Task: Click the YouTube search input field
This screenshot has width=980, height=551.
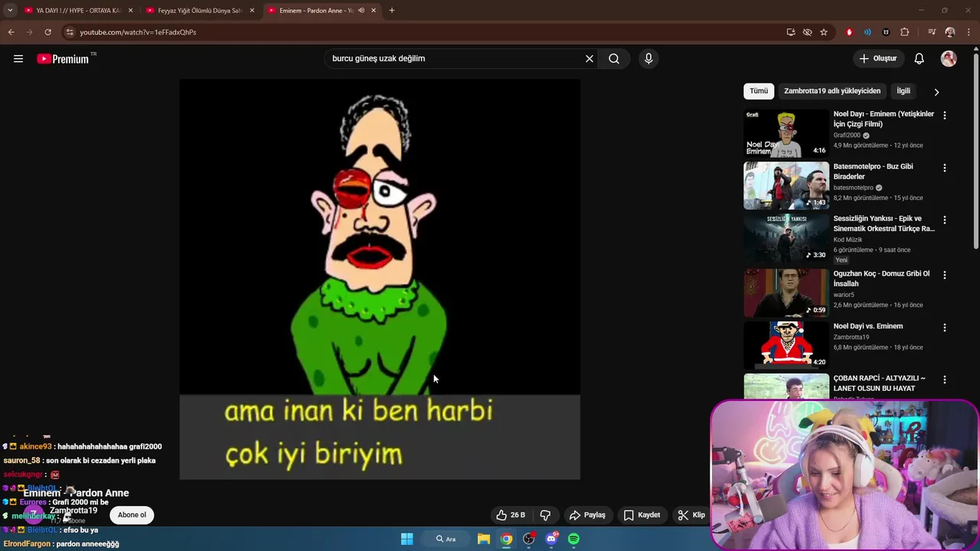Action: 455,59
